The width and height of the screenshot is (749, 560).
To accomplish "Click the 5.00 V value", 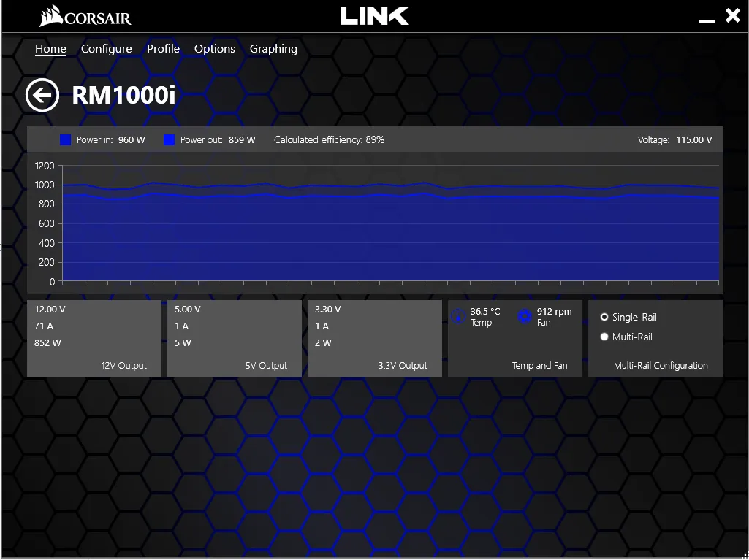I will (x=188, y=310).
